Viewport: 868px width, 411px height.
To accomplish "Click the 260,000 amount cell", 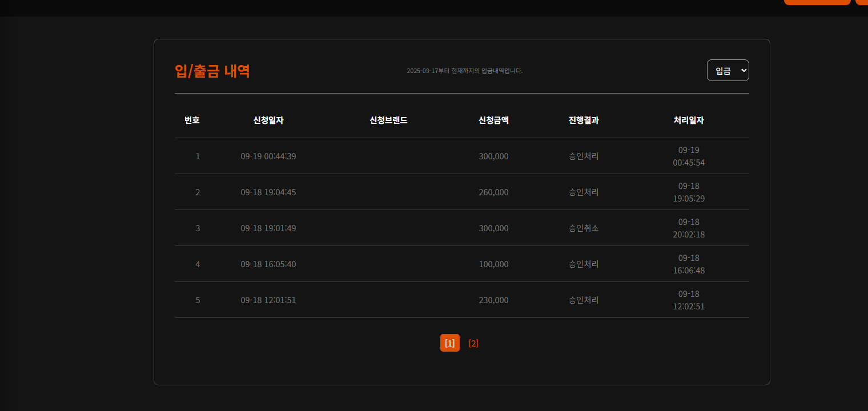I will pyautogui.click(x=493, y=192).
